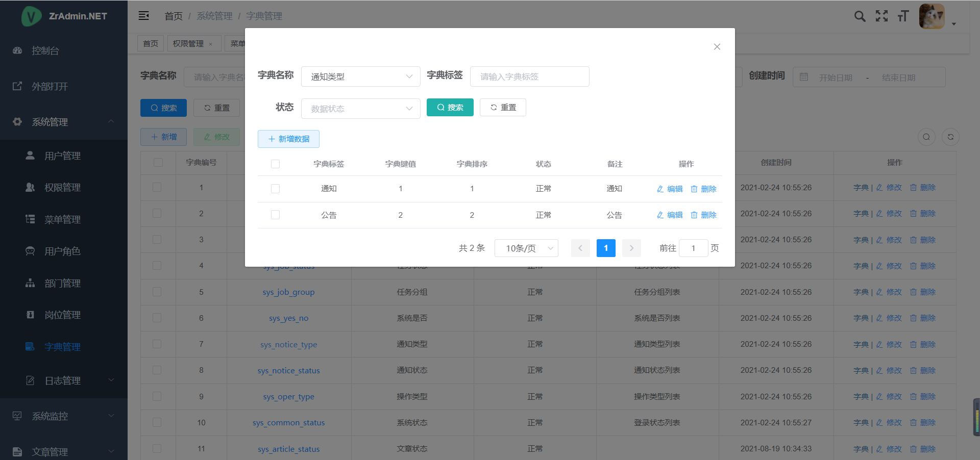Image resolution: width=980 pixels, height=460 pixels.
Task: Toggle the select-all checkbox in dialog header
Action: coord(276,164)
